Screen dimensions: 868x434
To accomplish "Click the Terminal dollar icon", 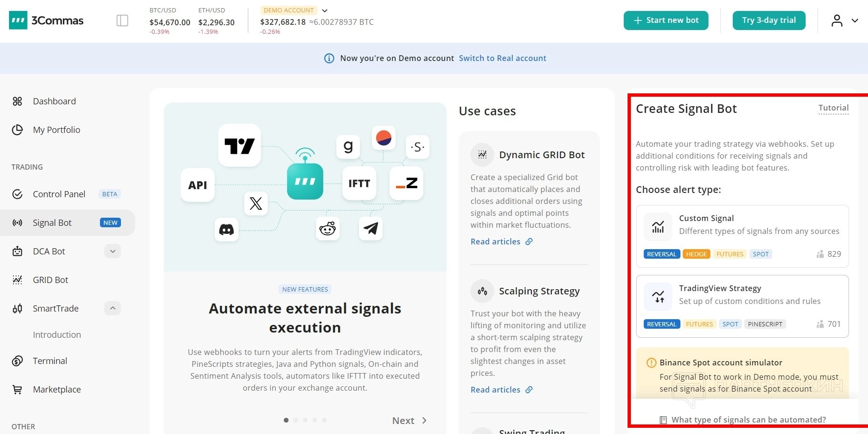I will coord(18,361).
